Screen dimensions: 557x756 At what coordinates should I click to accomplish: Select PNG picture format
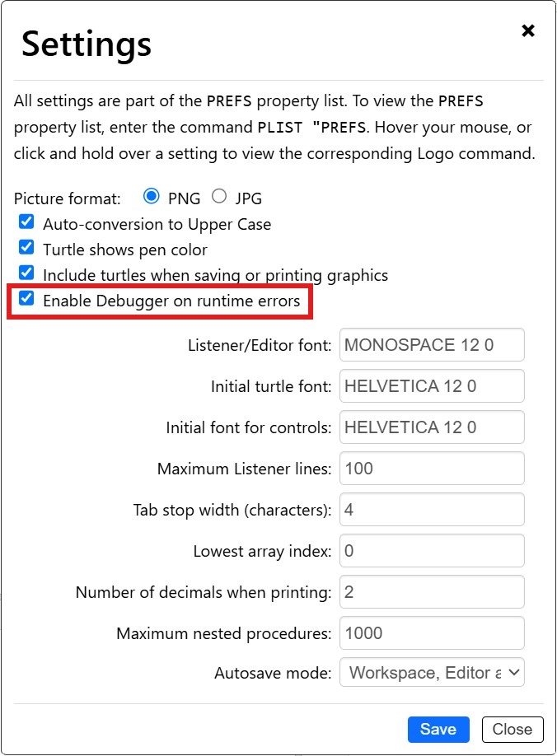coord(151,197)
